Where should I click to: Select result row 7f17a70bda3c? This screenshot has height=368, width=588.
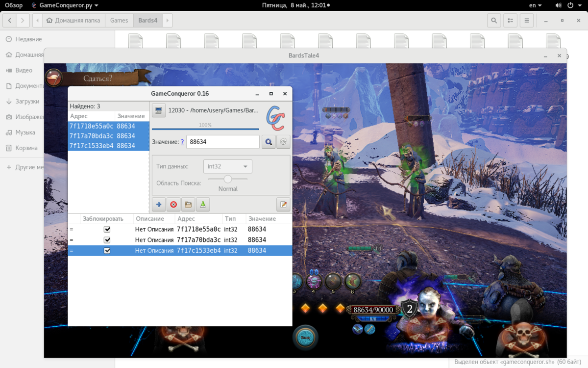point(108,136)
